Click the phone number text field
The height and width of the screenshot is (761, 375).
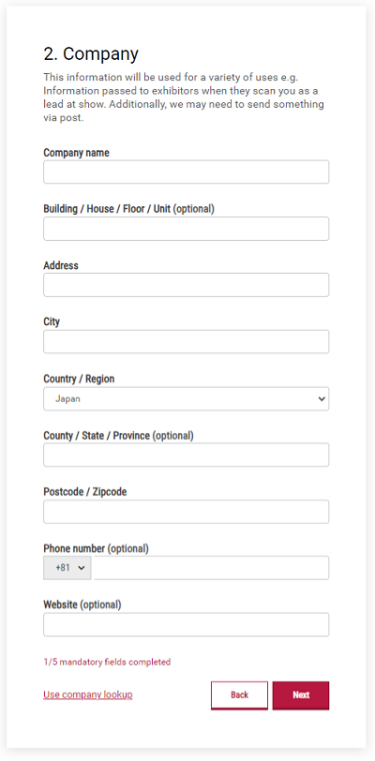(212, 568)
